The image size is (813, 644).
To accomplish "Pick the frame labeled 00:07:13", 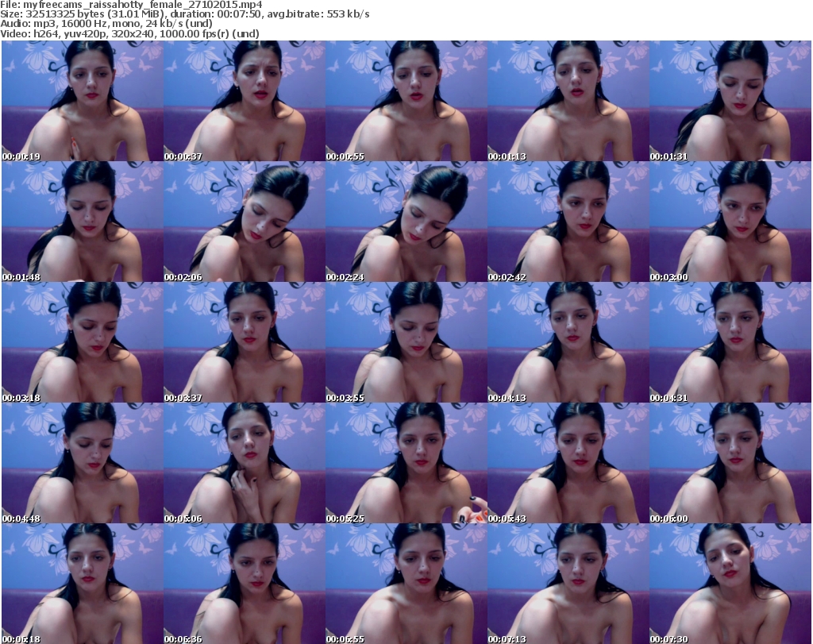I will (568, 584).
